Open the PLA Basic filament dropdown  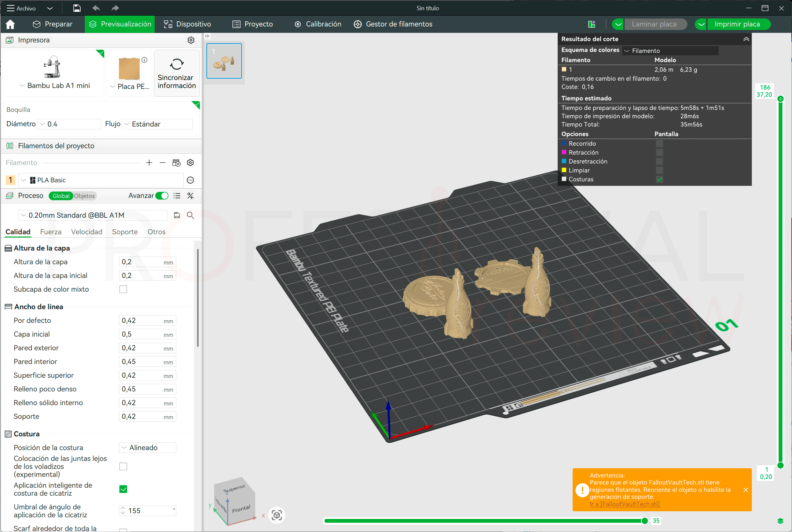point(101,180)
